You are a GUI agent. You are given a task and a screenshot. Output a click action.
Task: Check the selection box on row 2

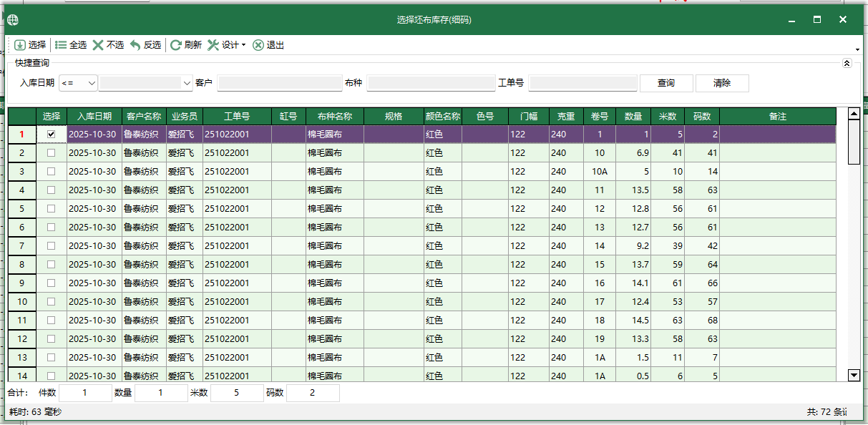[x=50, y=153]
